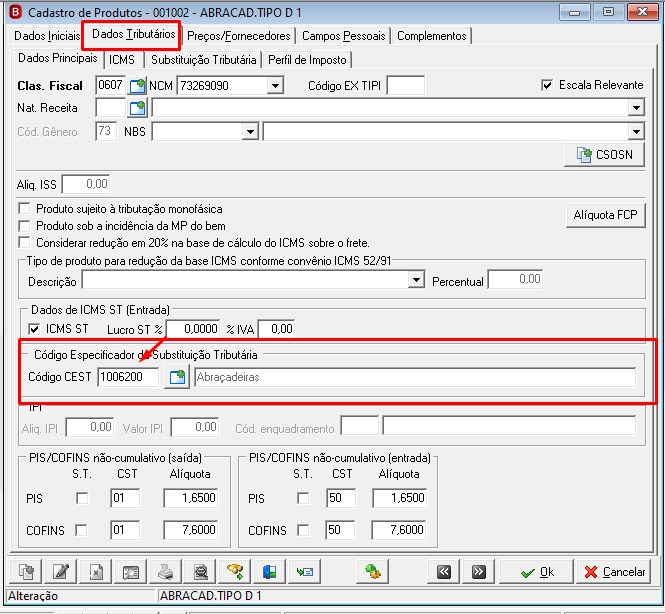This screenshot has height=614, width=665.
Task: Click the CSOSN button
Action: pos(604,155)
